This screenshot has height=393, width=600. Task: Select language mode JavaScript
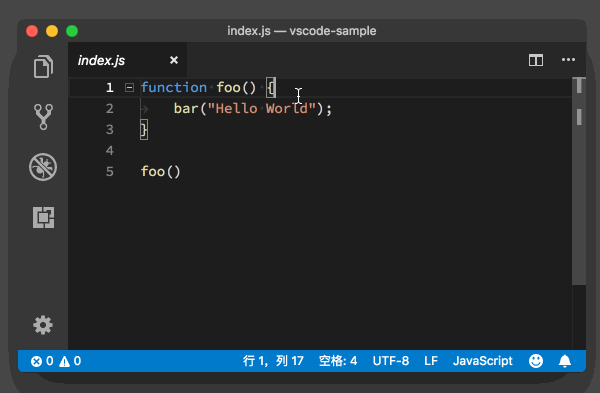tap(483, 361)
